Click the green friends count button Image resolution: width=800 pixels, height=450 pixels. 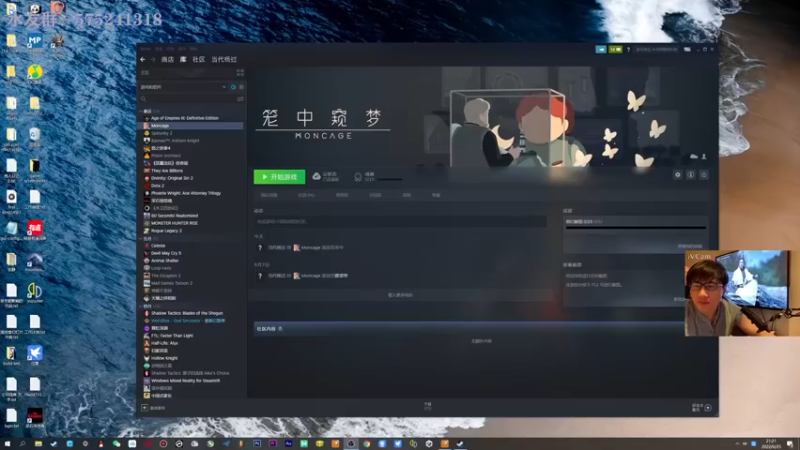(x=615, y=49)
